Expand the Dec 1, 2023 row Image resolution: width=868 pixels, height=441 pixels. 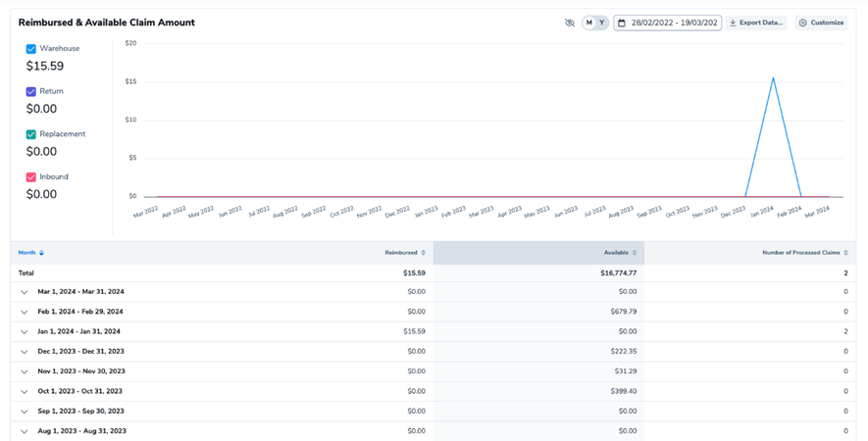pos(25,352)
